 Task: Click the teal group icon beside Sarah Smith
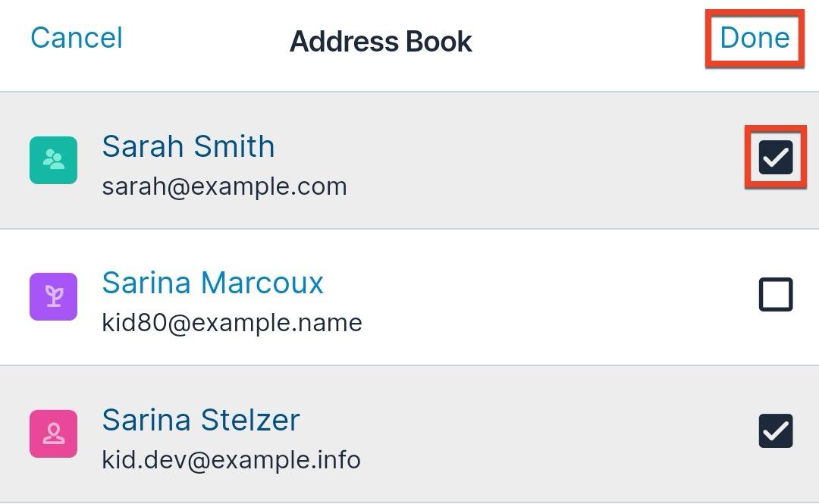(53, 160)
